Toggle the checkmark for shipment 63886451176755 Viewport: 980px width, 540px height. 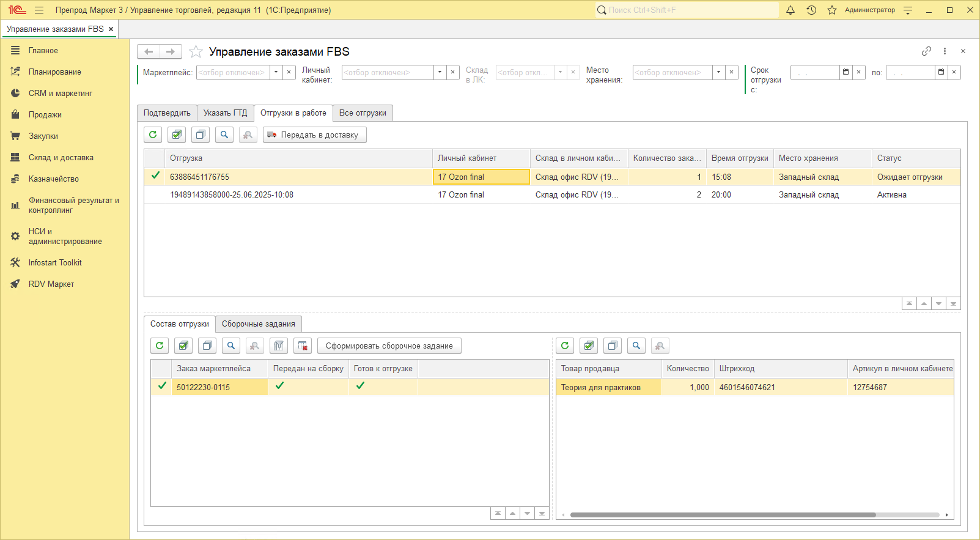[x=155, y=176]
